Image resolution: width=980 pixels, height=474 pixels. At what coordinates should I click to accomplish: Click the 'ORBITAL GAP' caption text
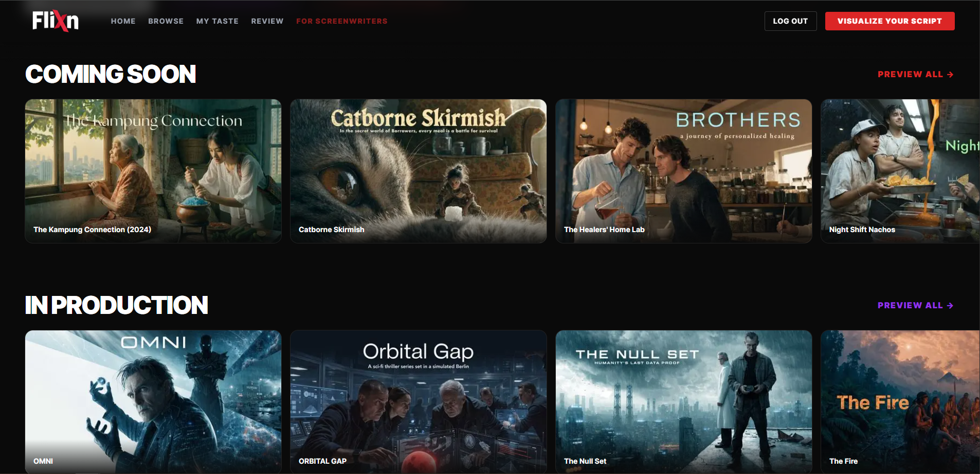point(323,461)
